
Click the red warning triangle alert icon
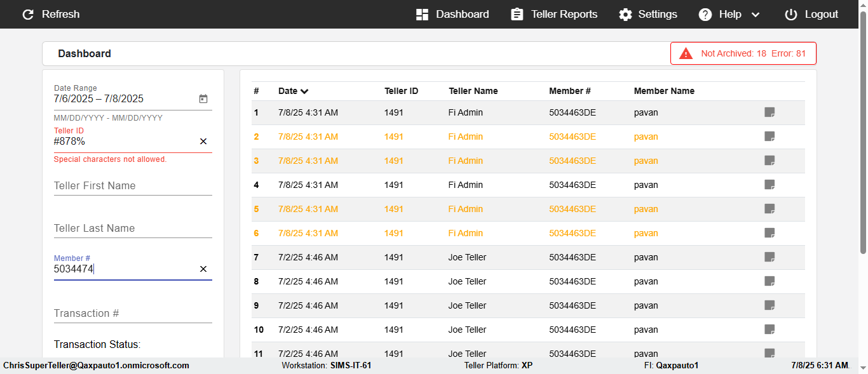pos(686,53)
